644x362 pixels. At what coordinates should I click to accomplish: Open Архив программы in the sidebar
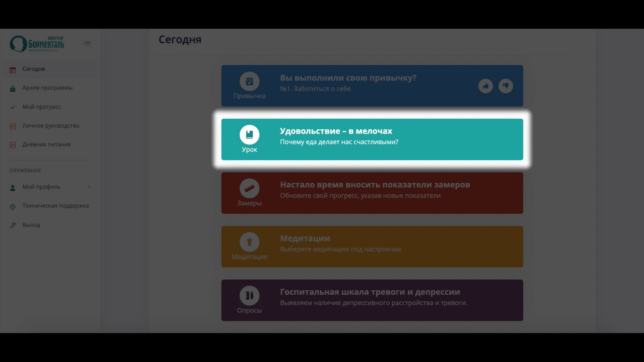coord(47,87)
